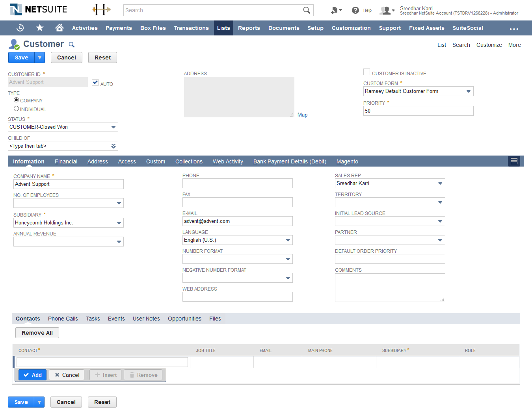Click the More link at top right

514,45
